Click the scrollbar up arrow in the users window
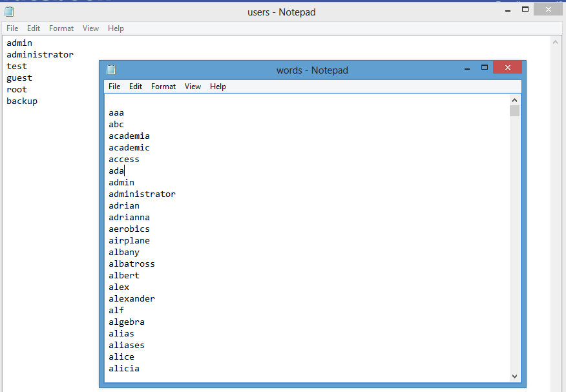This screenshot has height=392, width=566. point(555,41)
